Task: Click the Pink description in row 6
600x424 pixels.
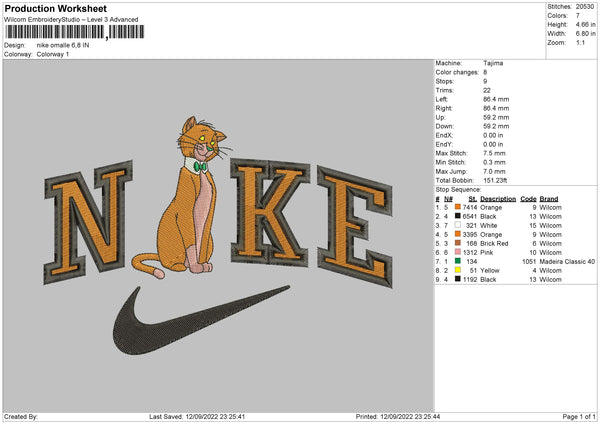Action: (486, 252)
